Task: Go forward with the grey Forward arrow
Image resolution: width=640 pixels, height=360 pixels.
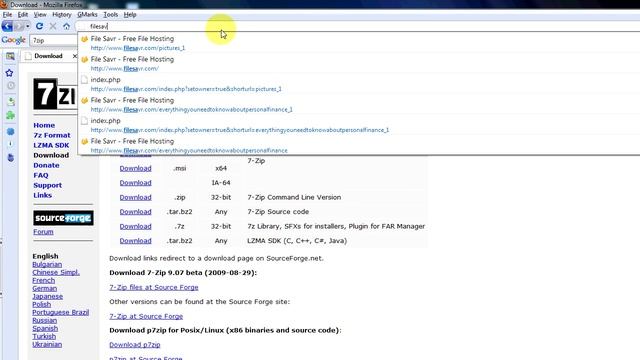Action: [18, 26]
